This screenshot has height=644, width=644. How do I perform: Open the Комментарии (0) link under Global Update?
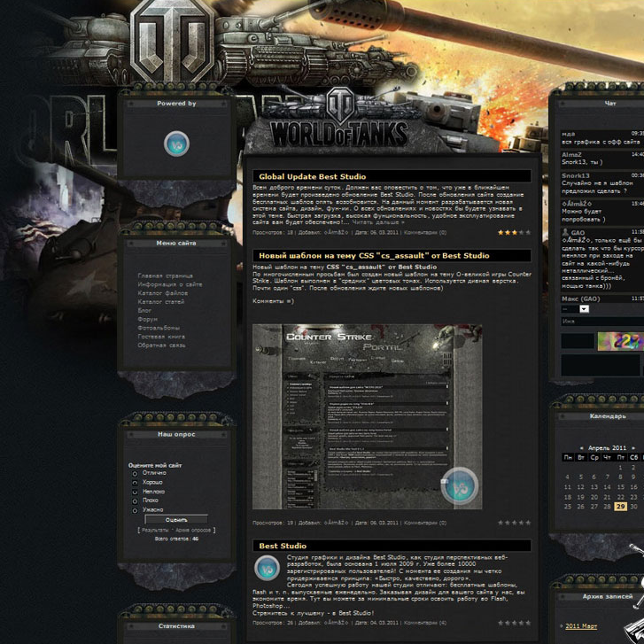(x=425, y=232)
